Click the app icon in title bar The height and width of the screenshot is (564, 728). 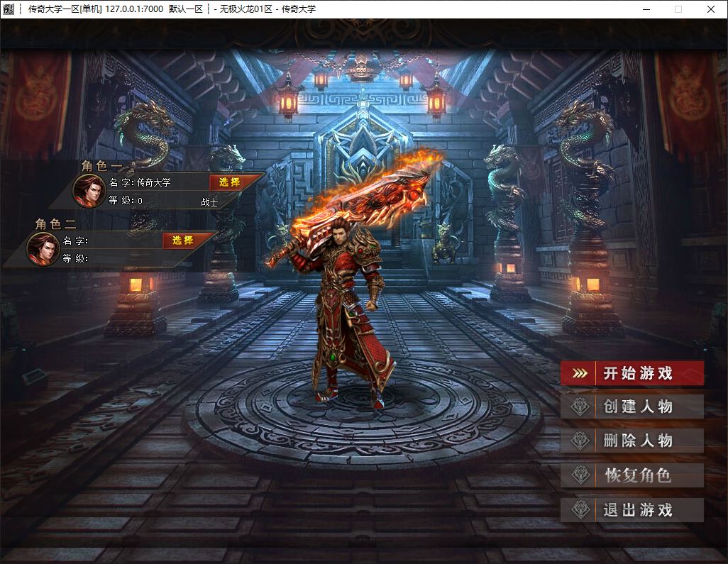9,9
